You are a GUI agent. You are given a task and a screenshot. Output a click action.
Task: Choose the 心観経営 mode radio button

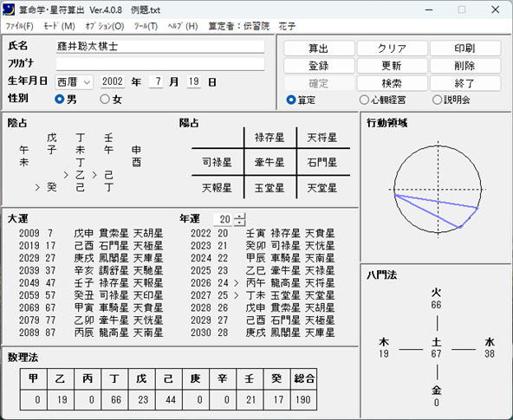(x=364, y=100)
